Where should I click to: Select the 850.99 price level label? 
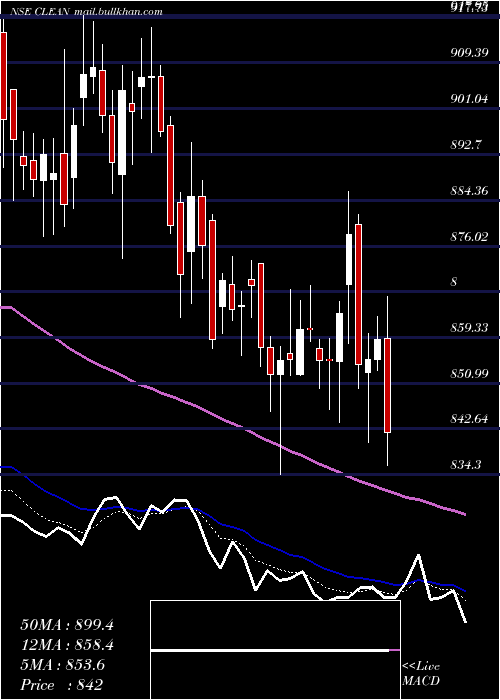469,374
